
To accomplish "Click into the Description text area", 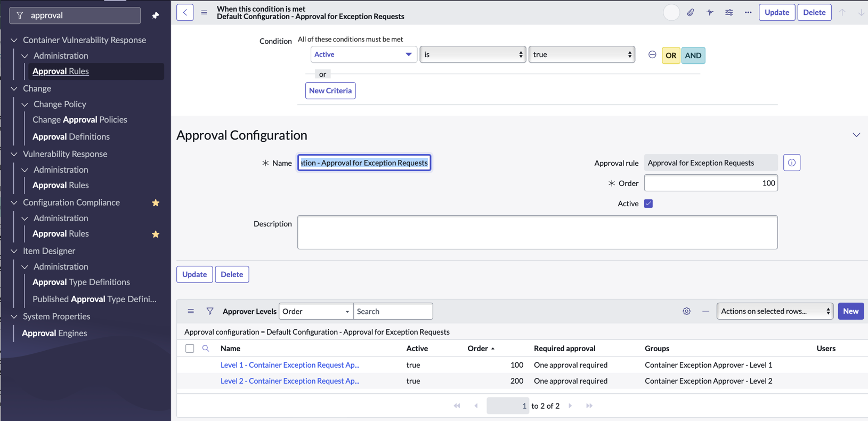I will (538, 232).
